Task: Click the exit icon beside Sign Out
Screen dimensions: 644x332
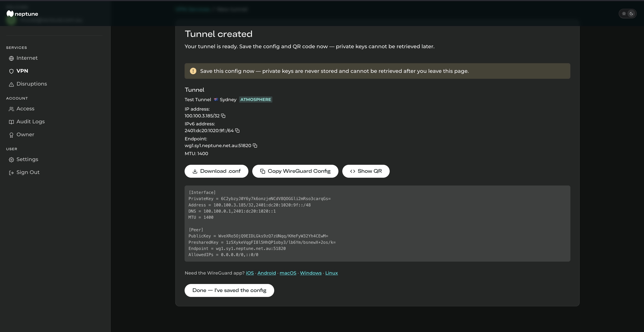Action: coord(11,173)
